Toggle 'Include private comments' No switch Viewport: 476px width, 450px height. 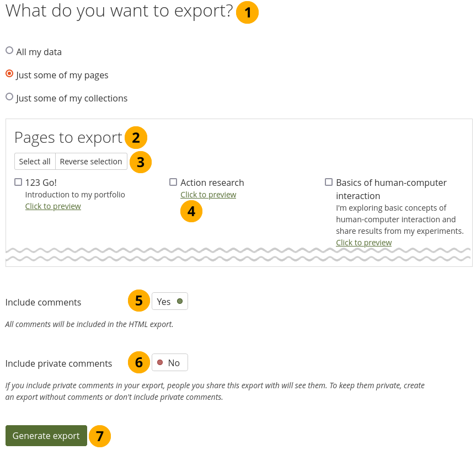click(x=170, y=363)
